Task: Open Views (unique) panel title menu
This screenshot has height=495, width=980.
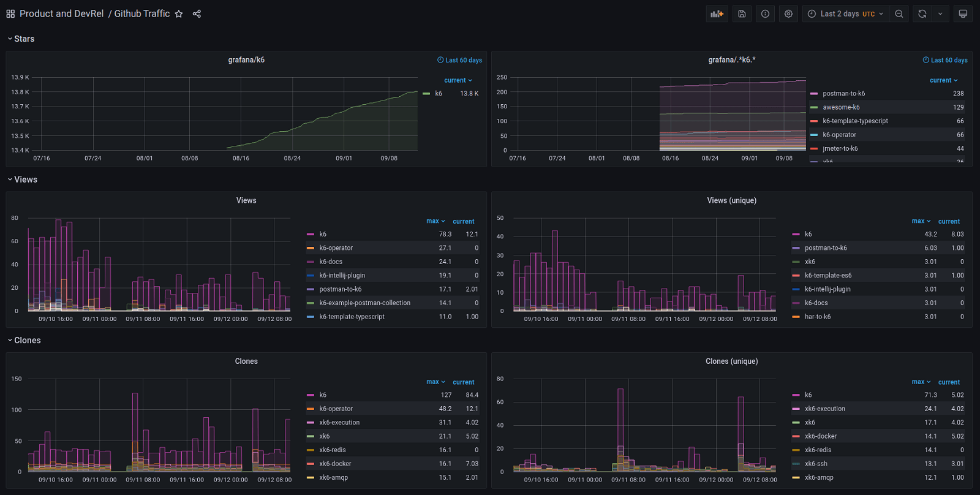Action: click(731, 200)
